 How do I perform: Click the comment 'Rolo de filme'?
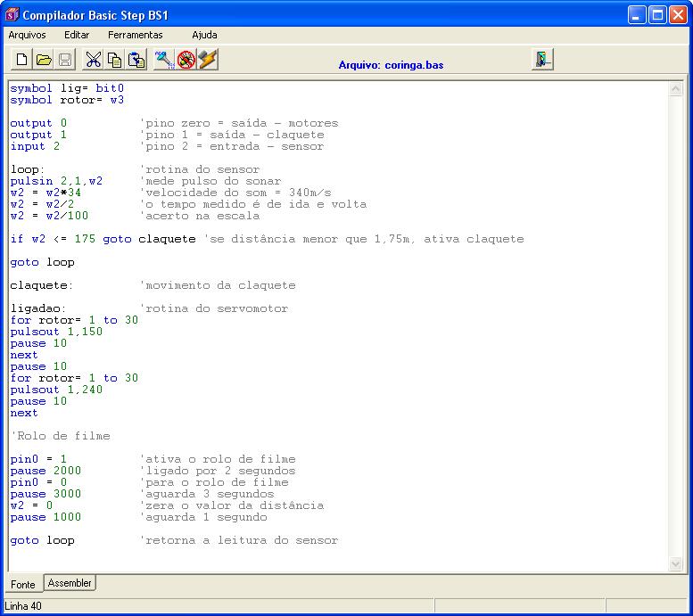coord(60,436)
